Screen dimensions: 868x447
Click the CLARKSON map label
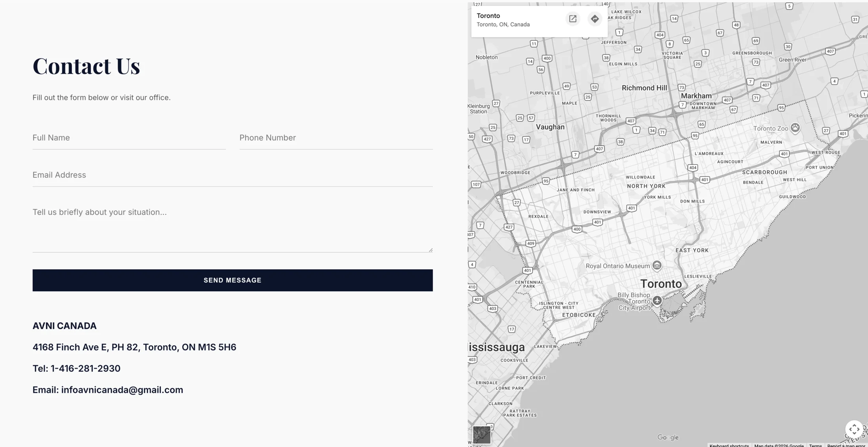[500, 404]
